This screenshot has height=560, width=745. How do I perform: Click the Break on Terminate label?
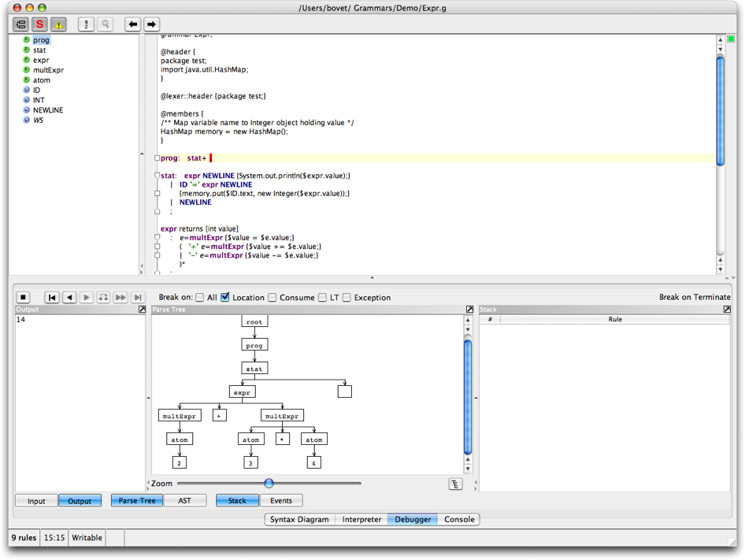[x=695, y=297]
